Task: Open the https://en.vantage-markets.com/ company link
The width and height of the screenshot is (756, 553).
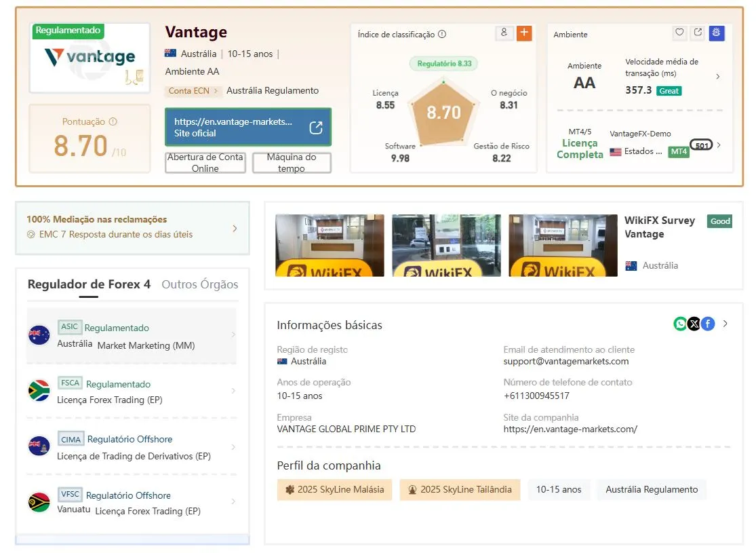Action: point(570,429)
